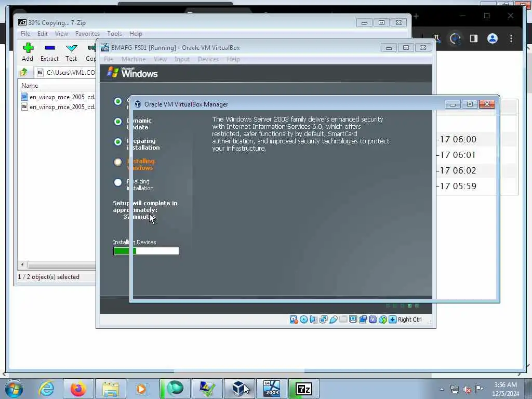Click browser row ending '-17 05:59'

477,187
